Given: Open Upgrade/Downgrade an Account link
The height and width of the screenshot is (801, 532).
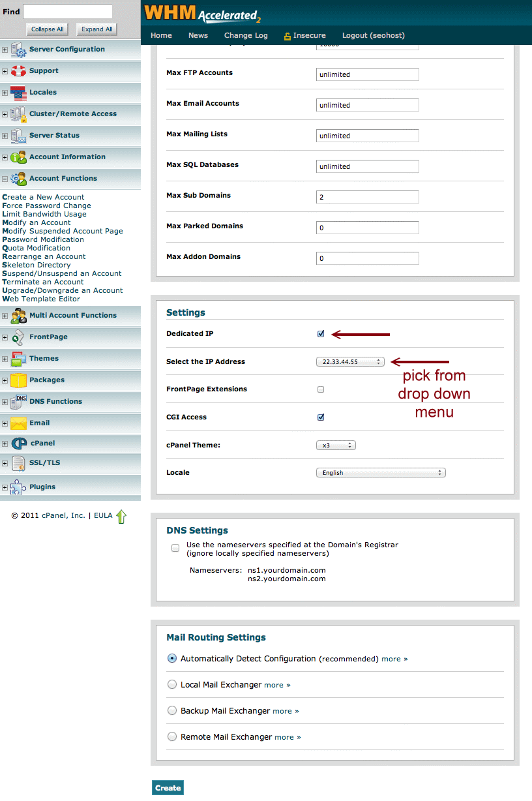Looking at the screenshot, I should point(63,290).
